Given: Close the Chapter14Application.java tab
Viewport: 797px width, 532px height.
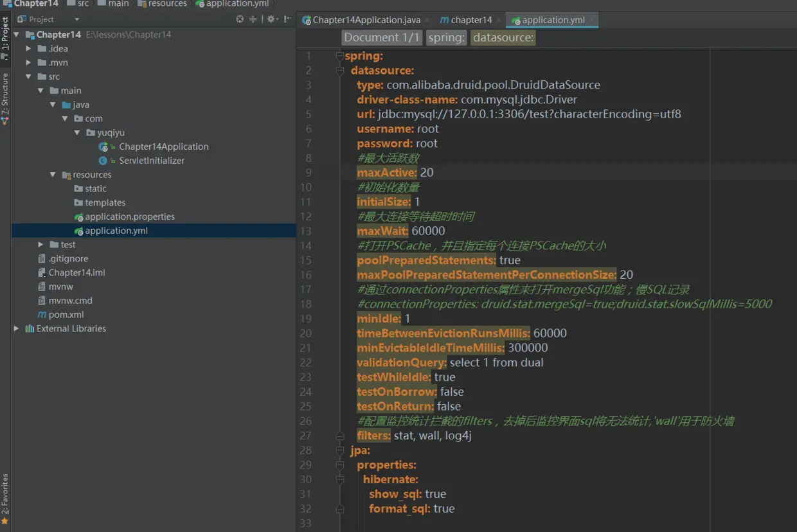Looking at the screenshot, I should 427,20.
